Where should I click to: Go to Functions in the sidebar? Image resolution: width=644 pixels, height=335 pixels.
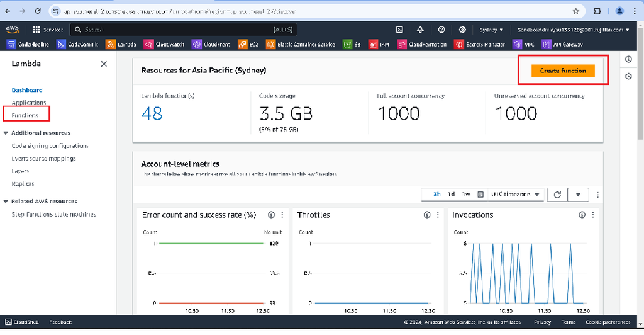point(25,115)
